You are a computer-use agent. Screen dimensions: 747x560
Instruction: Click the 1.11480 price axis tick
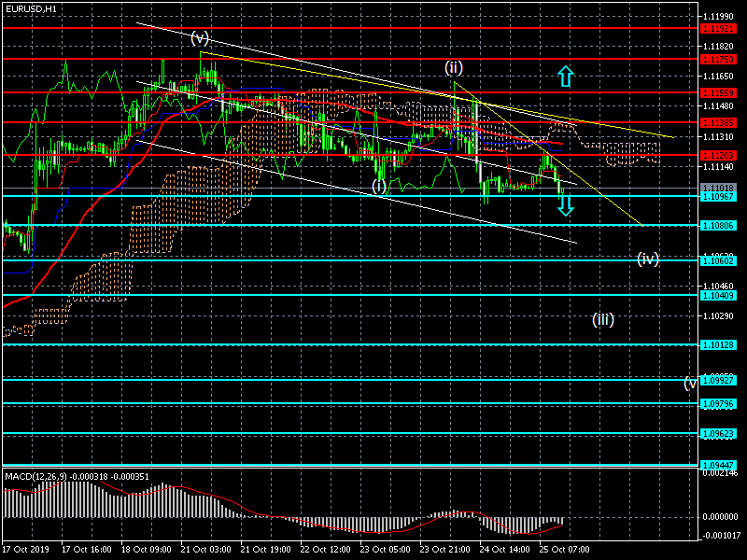[x=718, y=106]
